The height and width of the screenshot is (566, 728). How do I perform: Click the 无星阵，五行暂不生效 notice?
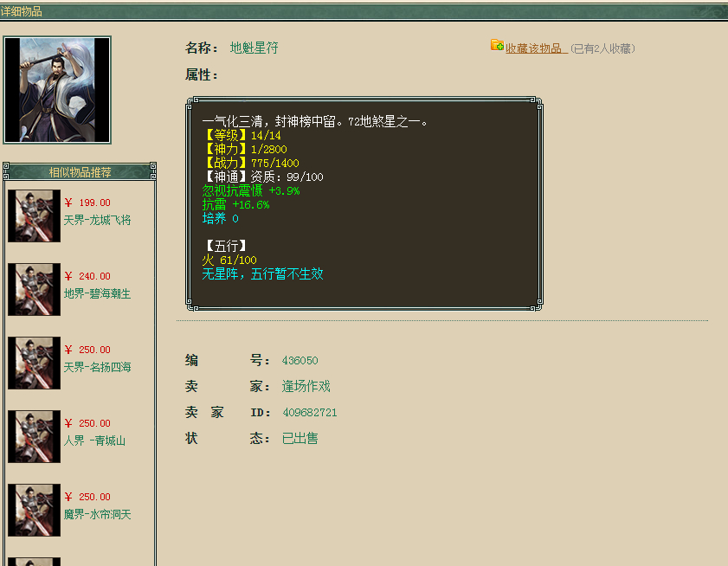tap(263, 274)
